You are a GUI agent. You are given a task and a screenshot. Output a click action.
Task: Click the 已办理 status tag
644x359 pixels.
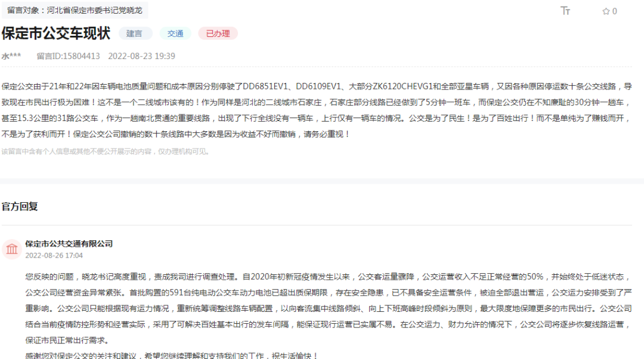(218, 33)
